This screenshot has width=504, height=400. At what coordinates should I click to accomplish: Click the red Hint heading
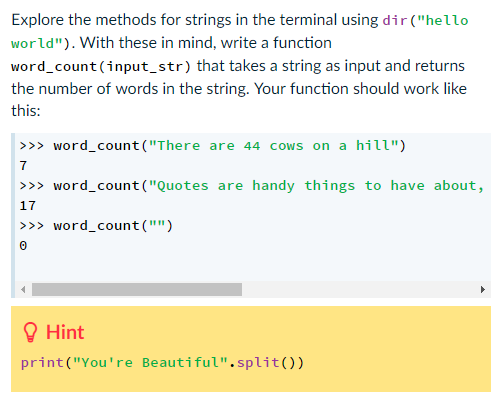(65, 332)
